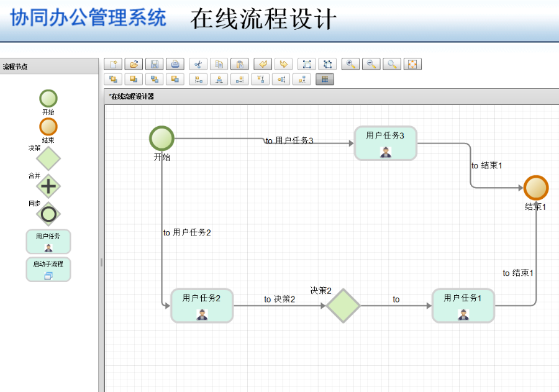559x392 pixels.
Task: Click the Copy icon
Action: click(219, 64)
